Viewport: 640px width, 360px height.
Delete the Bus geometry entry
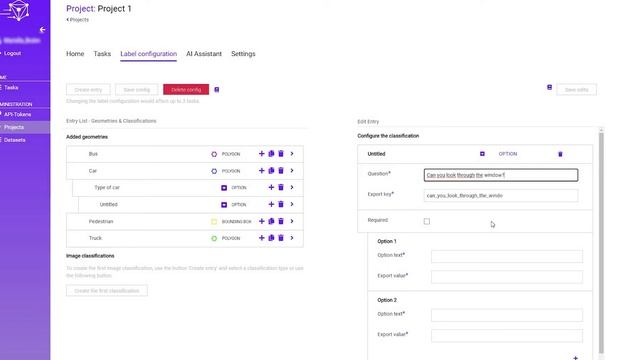pos(281,154)
